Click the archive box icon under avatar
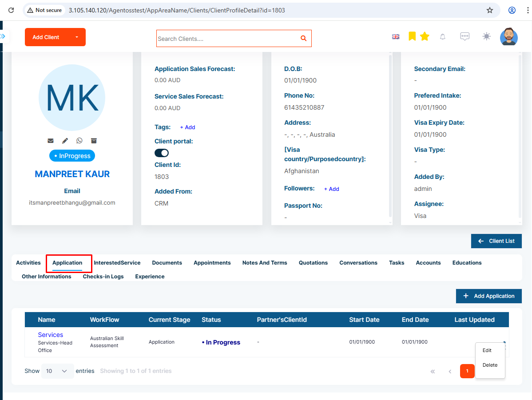 [94, 141]
